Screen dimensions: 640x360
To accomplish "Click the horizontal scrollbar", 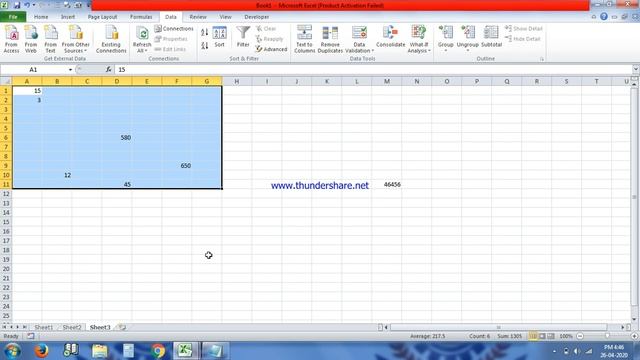I will pyautogui.click(x=498, y=327).
